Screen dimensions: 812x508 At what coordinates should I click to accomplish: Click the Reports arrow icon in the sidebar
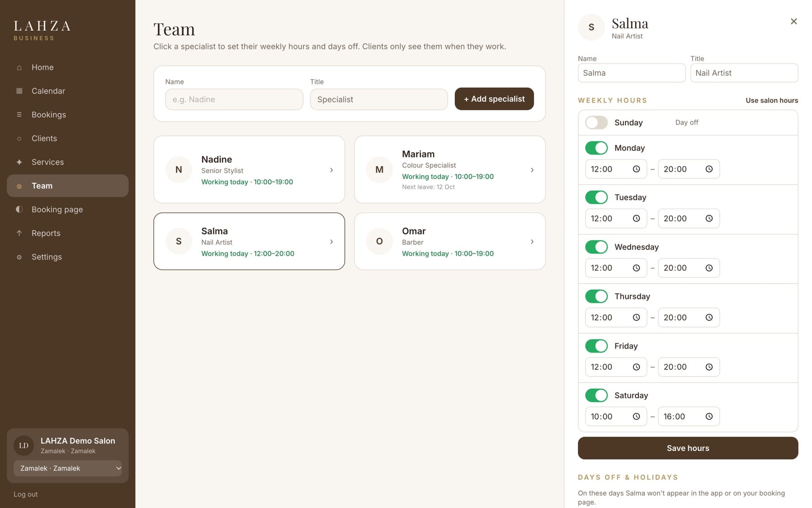tap(19, 233)
